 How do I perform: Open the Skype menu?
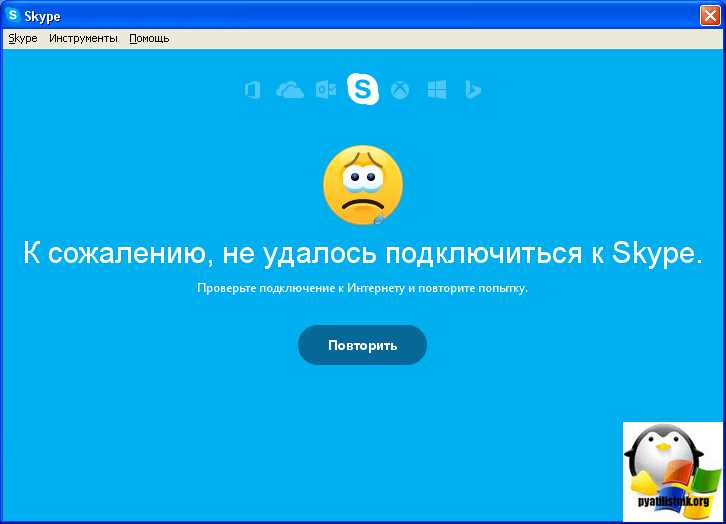(23, 38)
